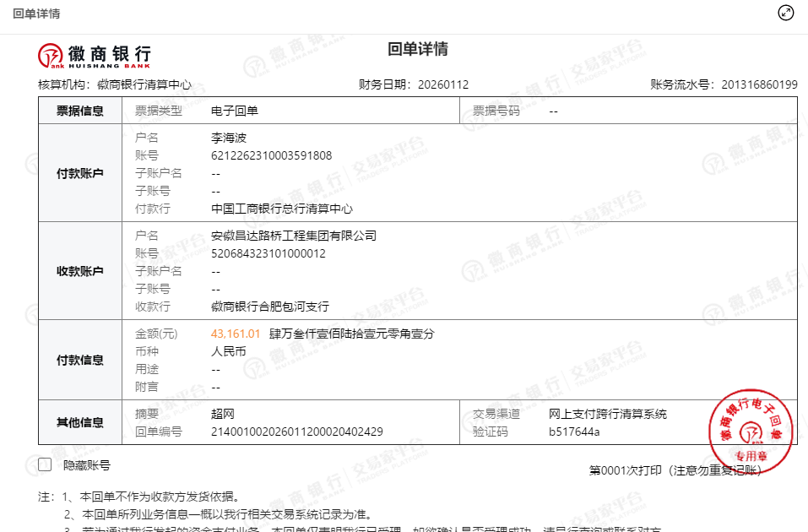Select payee account number 520684323101000012
The height and width of the screenshot is (532, 808).
click(268, 253)
